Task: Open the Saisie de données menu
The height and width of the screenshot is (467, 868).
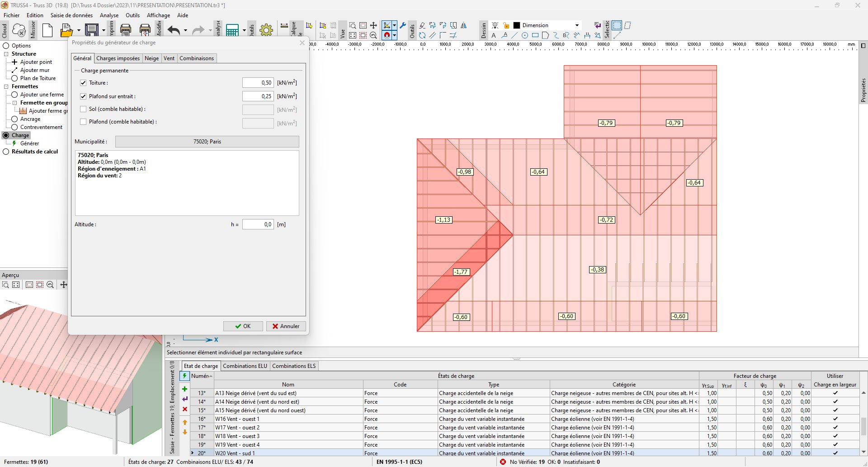Action: coord(71,15)
